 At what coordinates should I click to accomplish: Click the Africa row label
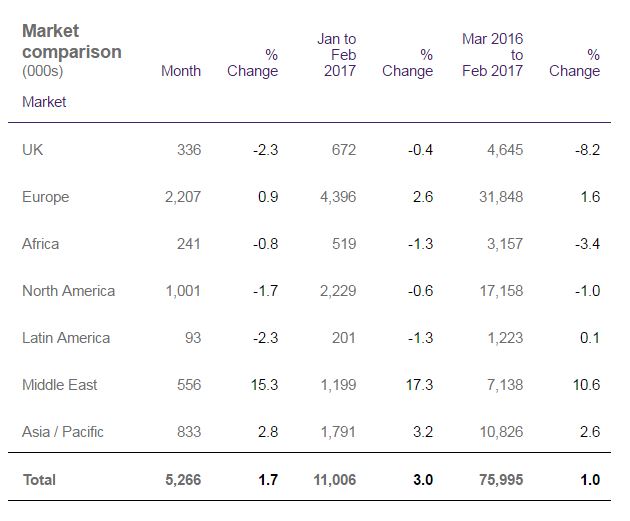(40, 244)
